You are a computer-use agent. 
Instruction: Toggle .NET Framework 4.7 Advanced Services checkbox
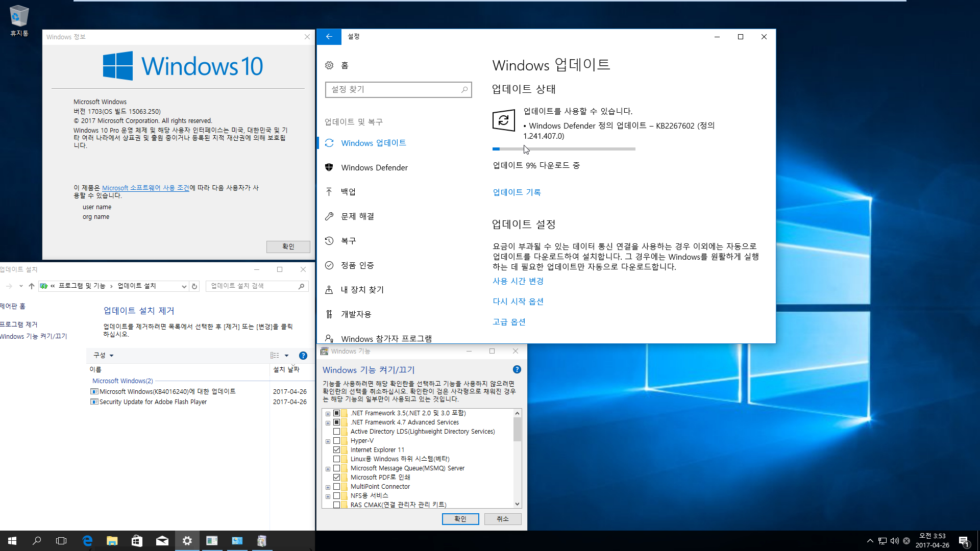click(336, 422)
